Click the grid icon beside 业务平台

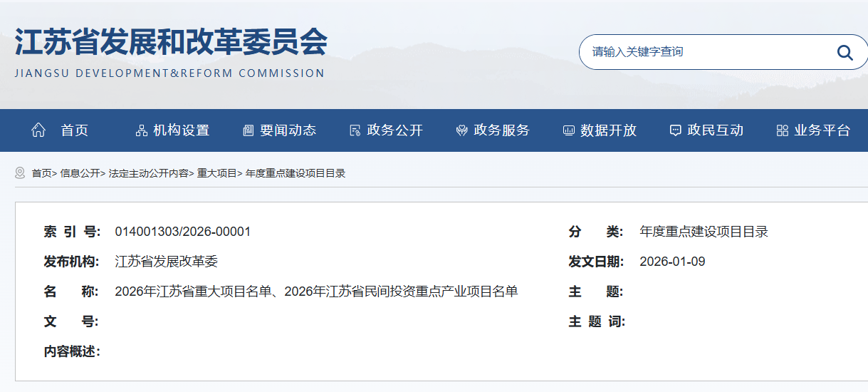(782, 130)
